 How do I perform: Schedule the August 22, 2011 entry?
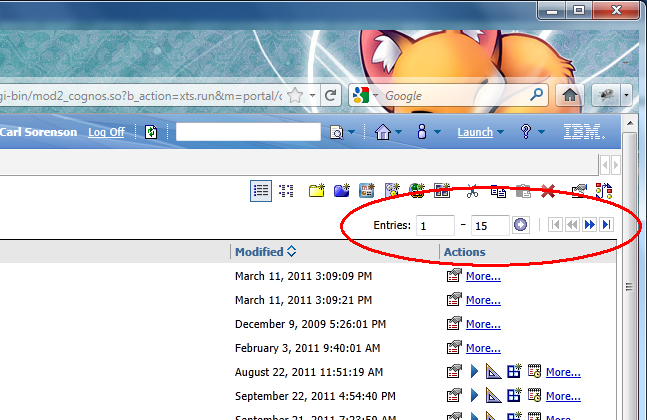[x=534, y=371]
